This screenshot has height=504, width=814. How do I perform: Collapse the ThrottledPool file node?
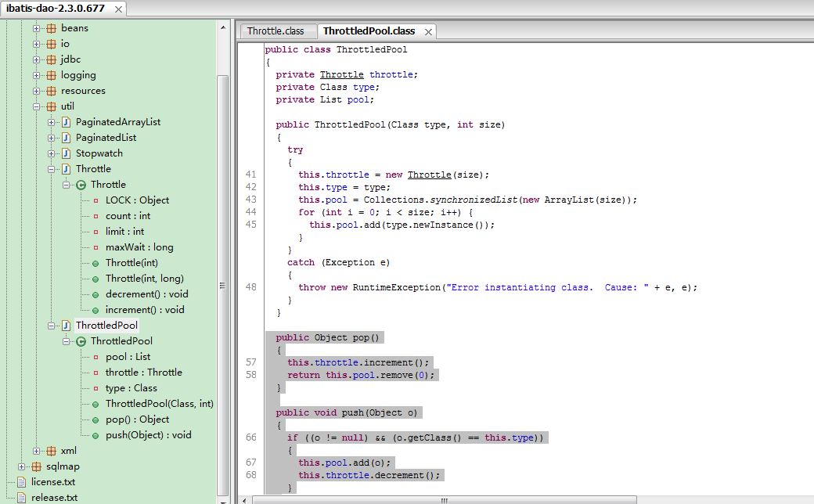[x=51, y=326]
